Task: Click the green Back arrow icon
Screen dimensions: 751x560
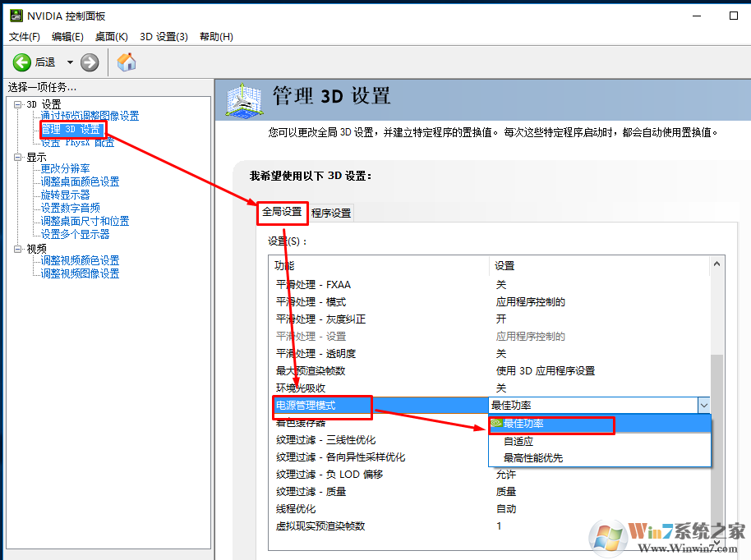Action: (22, 62)
